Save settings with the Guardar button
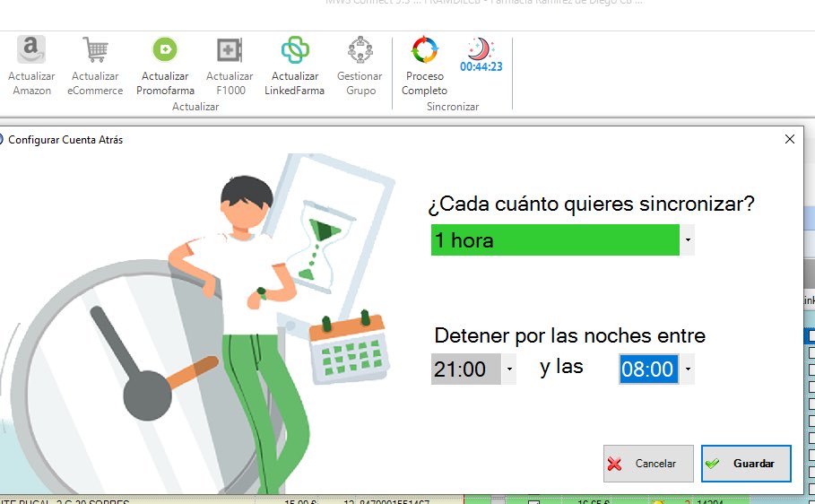 point(746,464)
